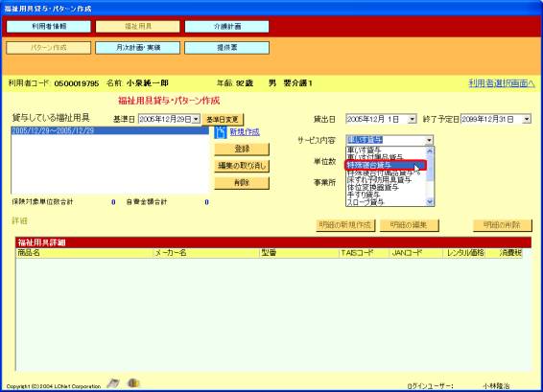Select 特殊寝台貸与 in the service list

[386, 166]
